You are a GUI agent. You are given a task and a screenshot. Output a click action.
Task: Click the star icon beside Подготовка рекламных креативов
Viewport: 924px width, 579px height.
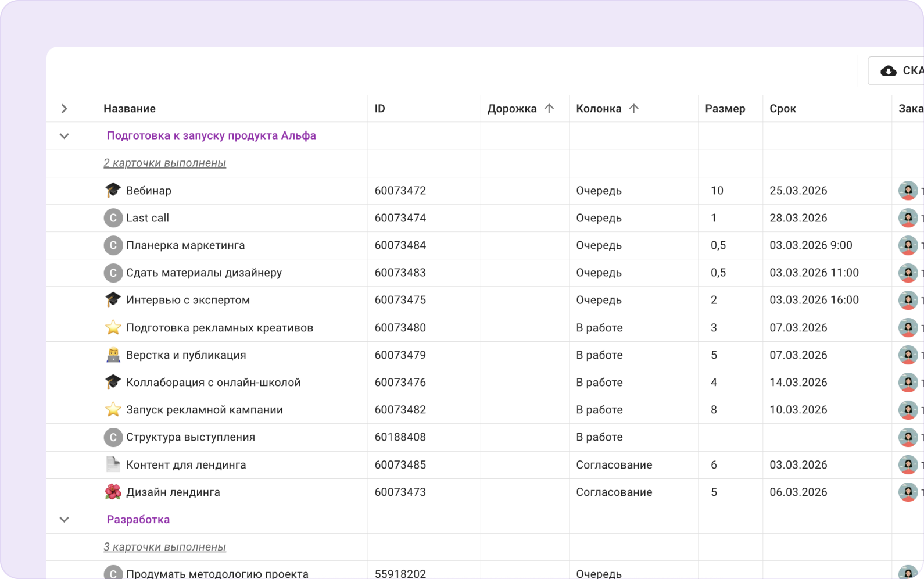(x=113, y=328)
